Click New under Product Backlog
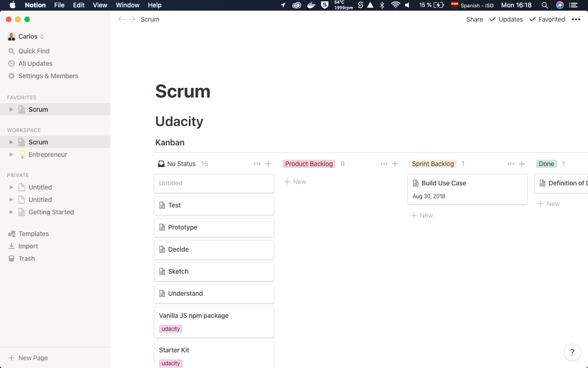This screenshot has height=368, width=588. tap(295, 182)
